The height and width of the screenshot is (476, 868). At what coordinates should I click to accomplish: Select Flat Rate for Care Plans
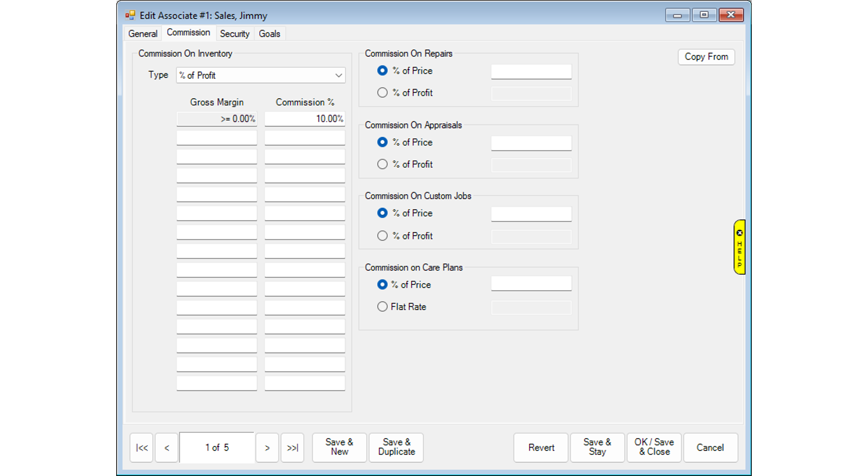click(x=382, y=307)
